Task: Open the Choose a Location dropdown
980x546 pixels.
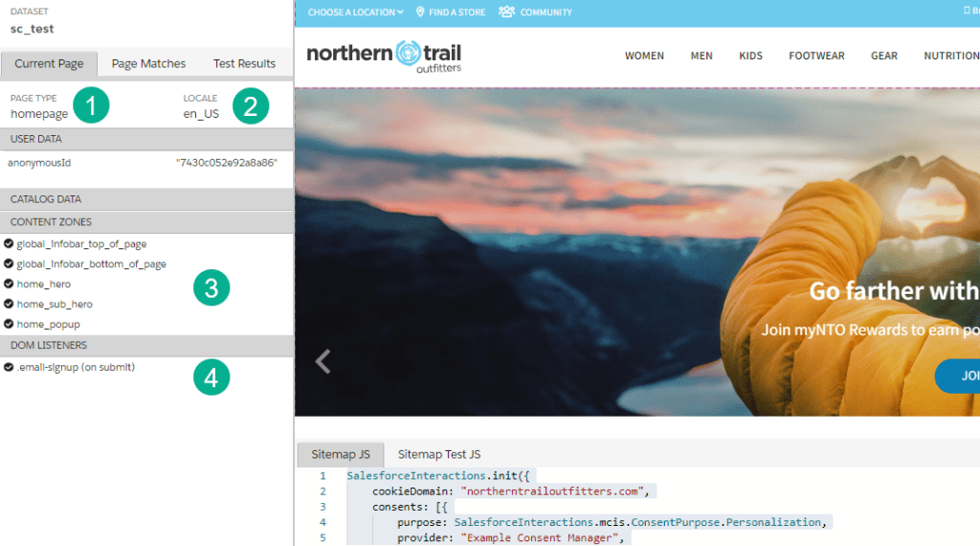Action: click(355, 12)
